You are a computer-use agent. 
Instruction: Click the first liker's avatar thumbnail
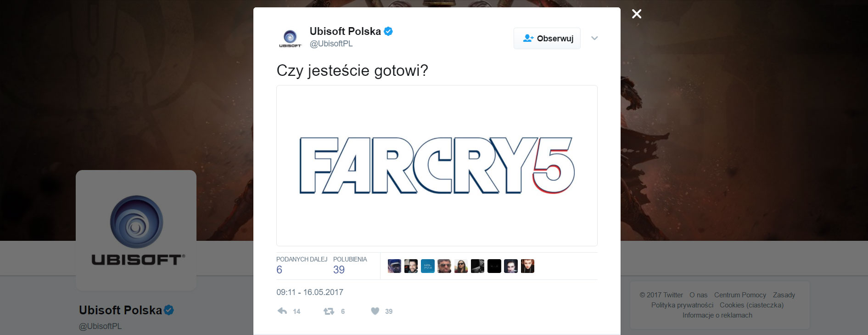click(394, 266)
